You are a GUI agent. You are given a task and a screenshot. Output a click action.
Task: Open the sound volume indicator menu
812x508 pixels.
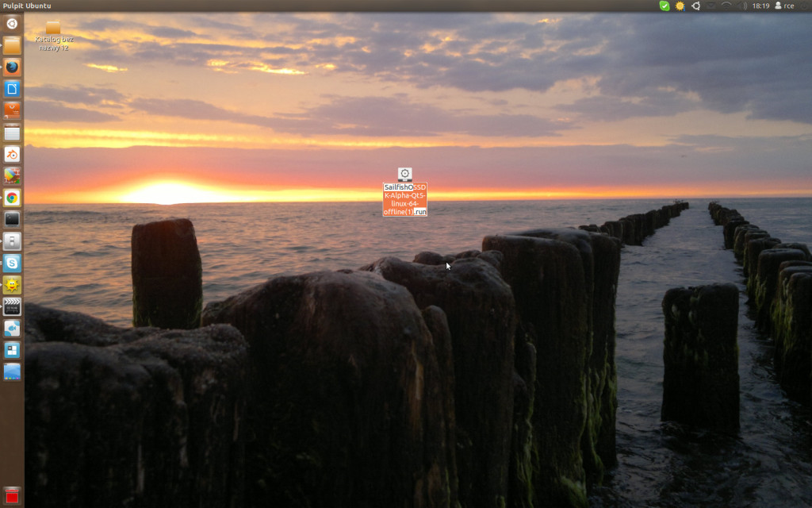click(743, 6)
